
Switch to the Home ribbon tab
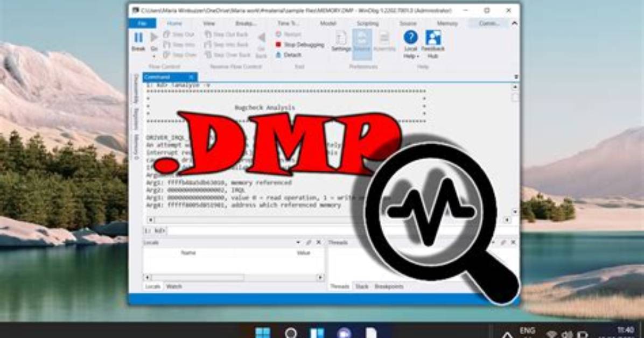(174, 23)
